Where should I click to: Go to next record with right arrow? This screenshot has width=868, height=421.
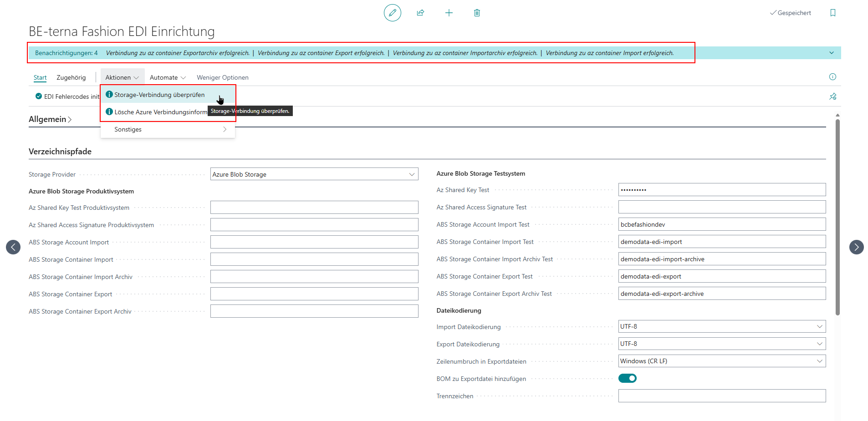(856, 247)
